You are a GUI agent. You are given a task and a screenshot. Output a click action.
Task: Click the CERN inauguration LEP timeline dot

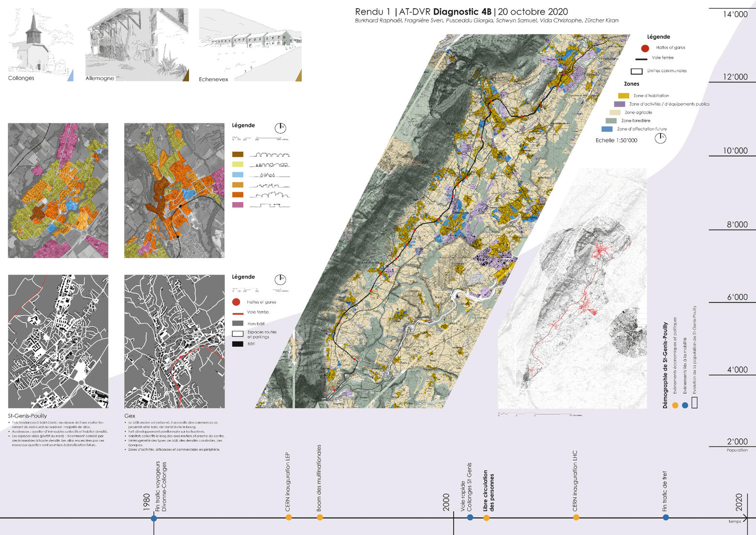(x=289, y=518)
